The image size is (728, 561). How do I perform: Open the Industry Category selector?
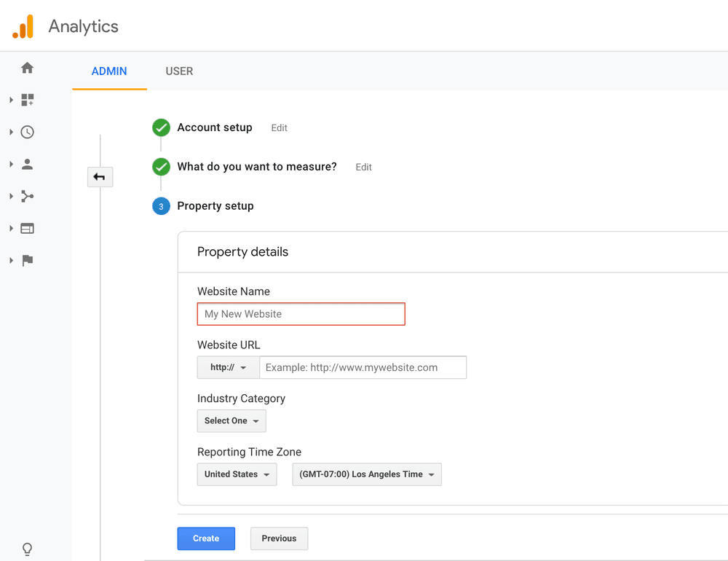coord(232,420)
